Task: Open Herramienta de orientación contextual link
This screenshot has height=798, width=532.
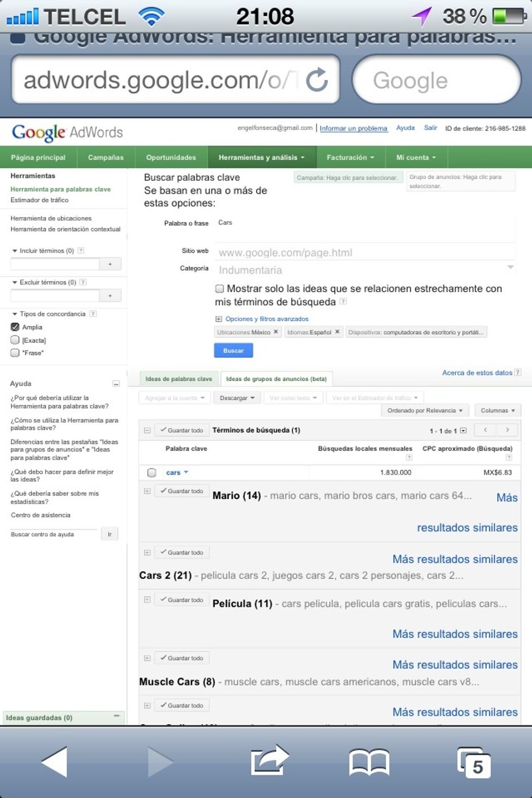Action: tap(66, 229)
